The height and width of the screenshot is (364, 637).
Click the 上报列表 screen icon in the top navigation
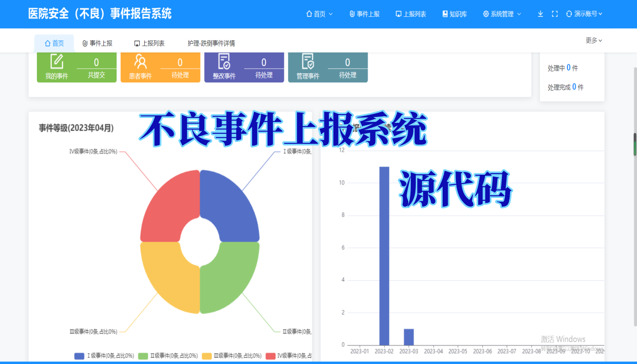pos(399,14)
